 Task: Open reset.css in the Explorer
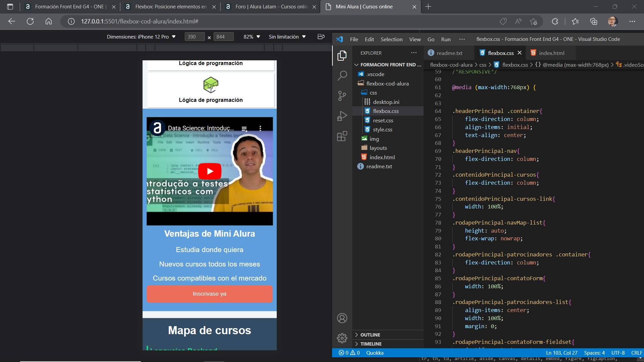tap(388, 120)
